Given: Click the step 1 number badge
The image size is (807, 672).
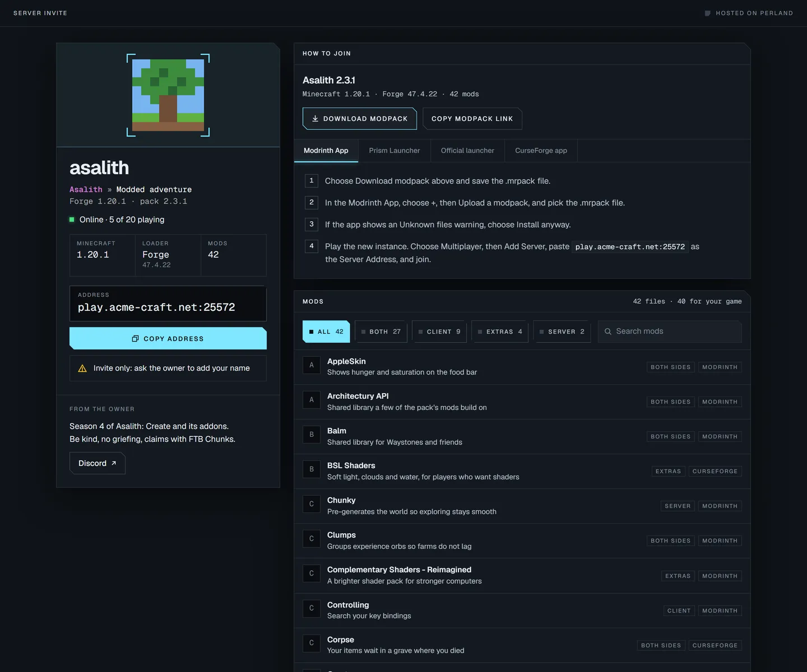Looking at the screenshot, I should click(312, 180).
